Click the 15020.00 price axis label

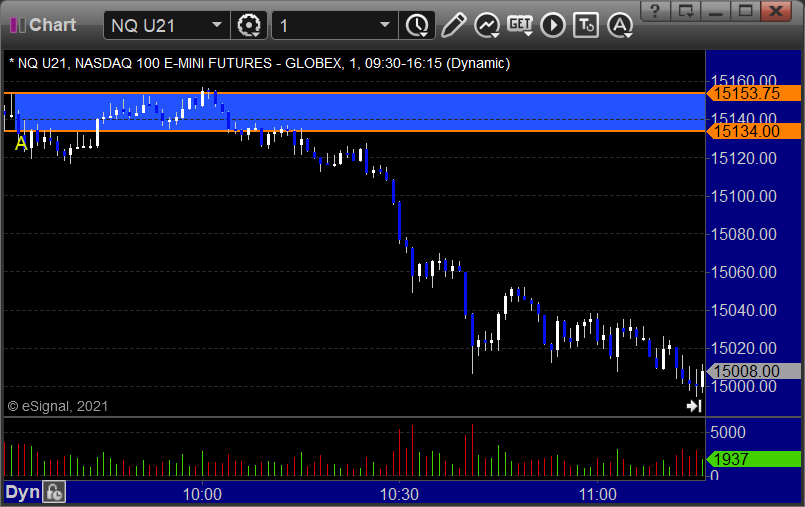coord(743,348)
